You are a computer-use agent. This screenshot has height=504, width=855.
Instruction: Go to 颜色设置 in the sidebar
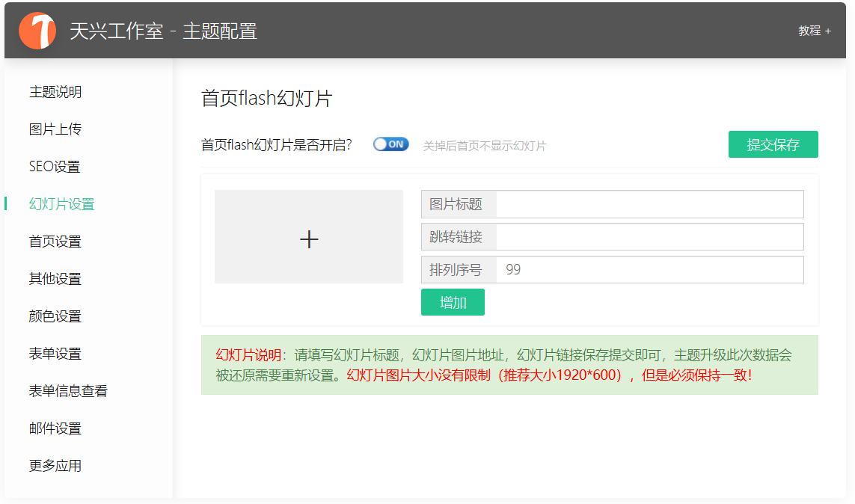tap(55, 316)
